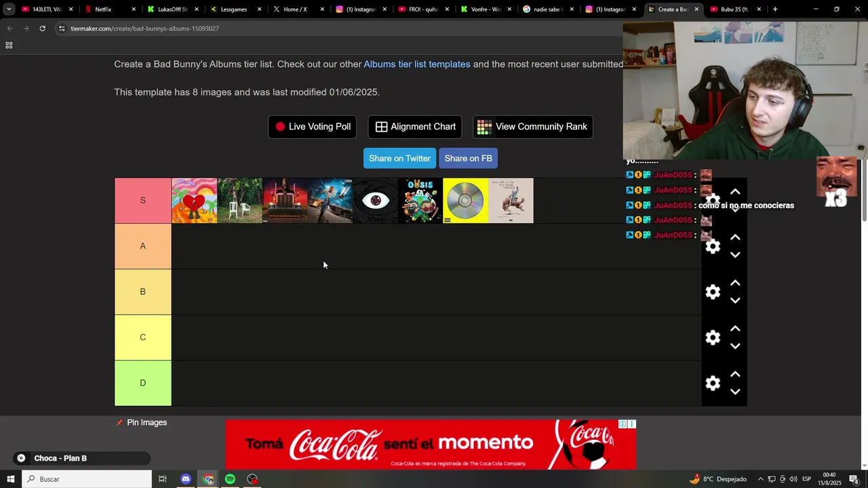Open the apps grid icon in bookmarks bar
The image size is (868, 488).
[x=9, y=45]
